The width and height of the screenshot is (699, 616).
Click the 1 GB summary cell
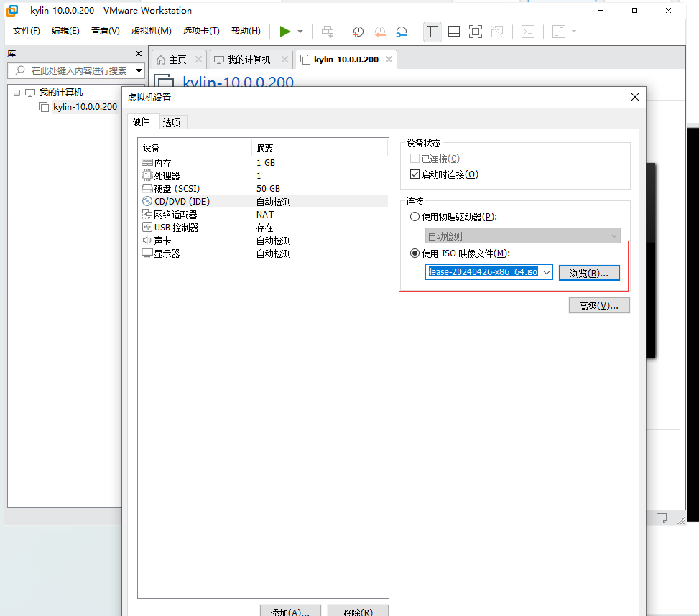[x=266, y=162]
